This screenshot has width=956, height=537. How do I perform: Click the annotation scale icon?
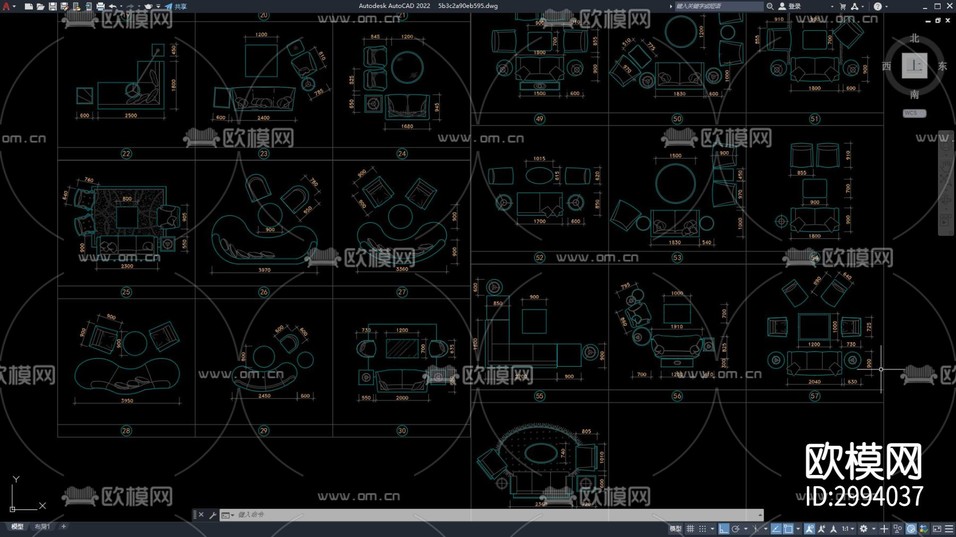pos(833,528)
